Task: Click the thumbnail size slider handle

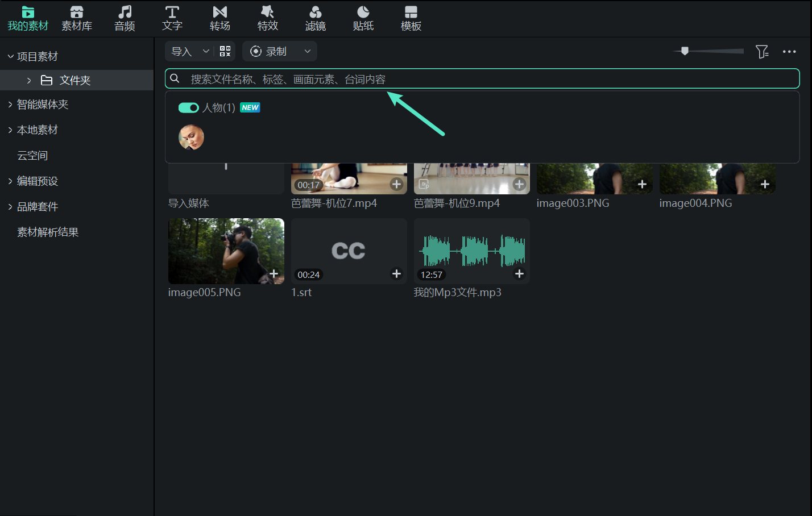Action: [x=685, y=51]
